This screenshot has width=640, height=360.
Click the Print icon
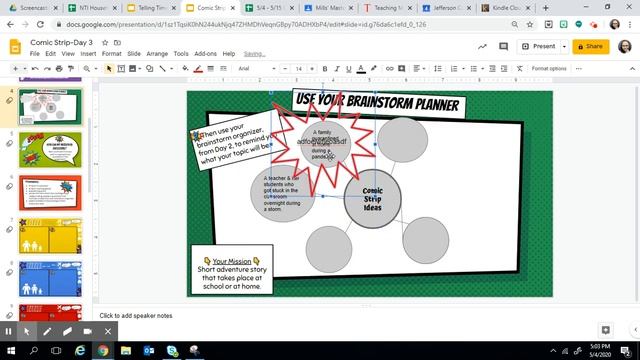pyautogui.click(x=59, y=69)
